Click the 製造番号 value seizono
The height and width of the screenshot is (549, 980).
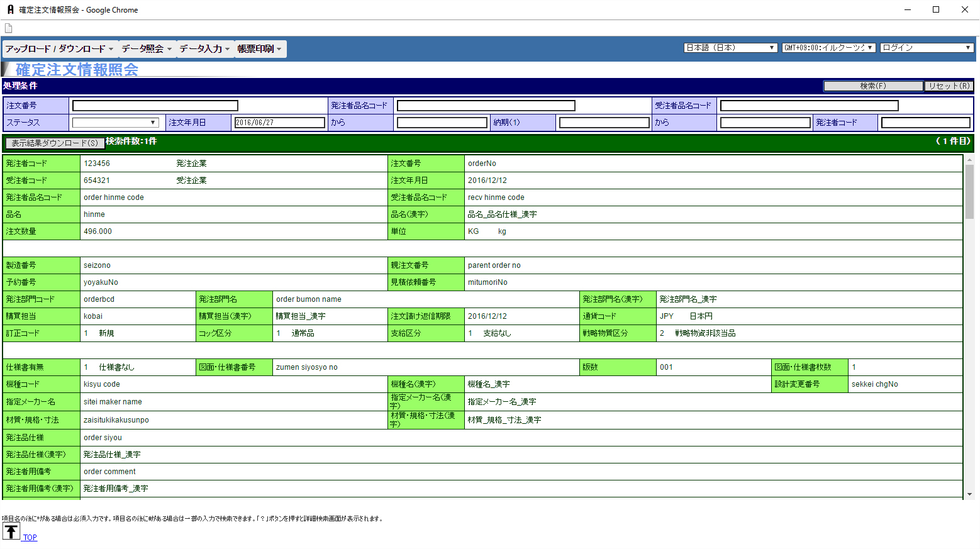(x=97, y=265)
